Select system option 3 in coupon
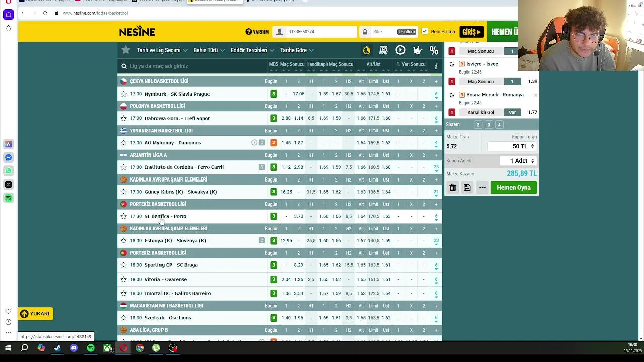Screen dimensions: 644x362 (x=489, y=125)
